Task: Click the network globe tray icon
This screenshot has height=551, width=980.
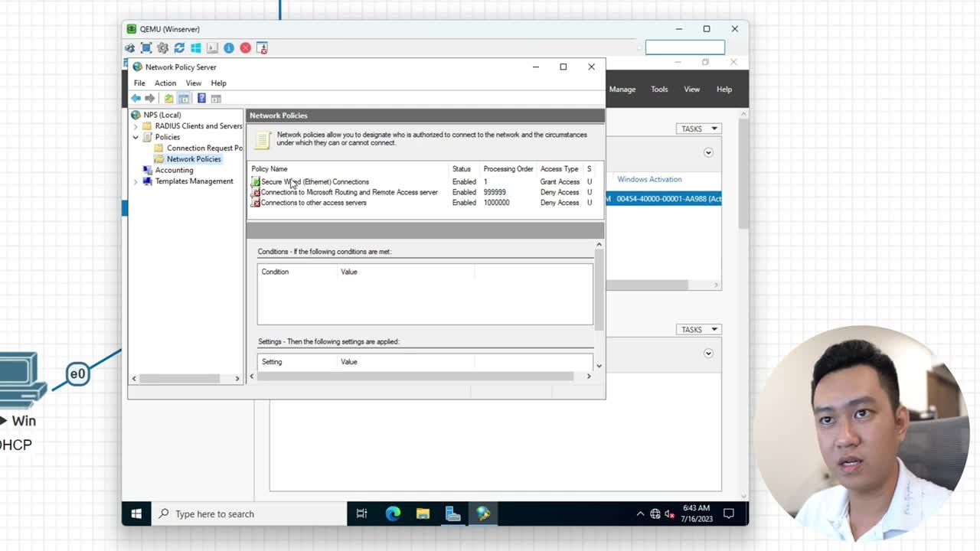Action: pyautogui.click(x=655, y=514)
